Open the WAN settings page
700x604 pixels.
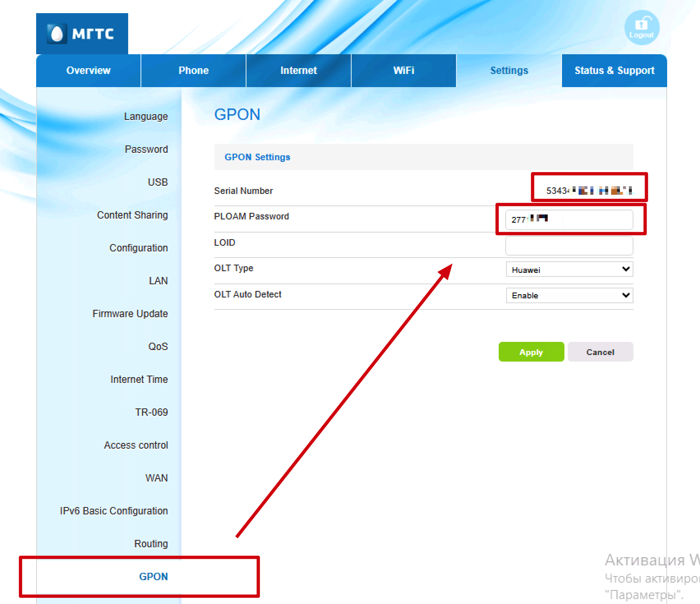coord(157,478)
